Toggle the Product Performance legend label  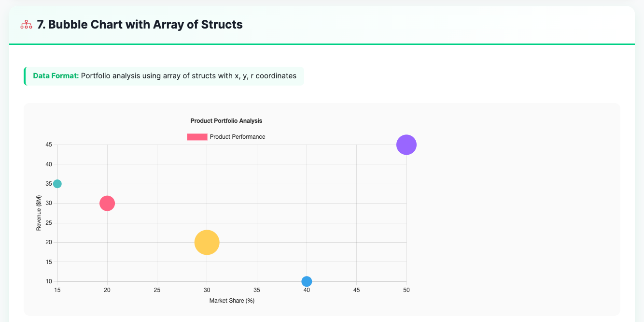pos(237,137)
